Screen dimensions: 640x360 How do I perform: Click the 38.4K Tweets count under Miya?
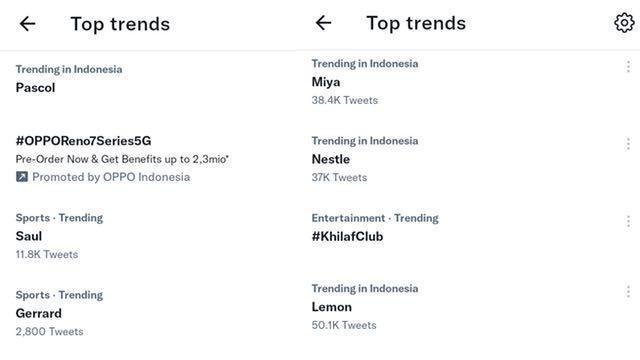pos(345,100)
